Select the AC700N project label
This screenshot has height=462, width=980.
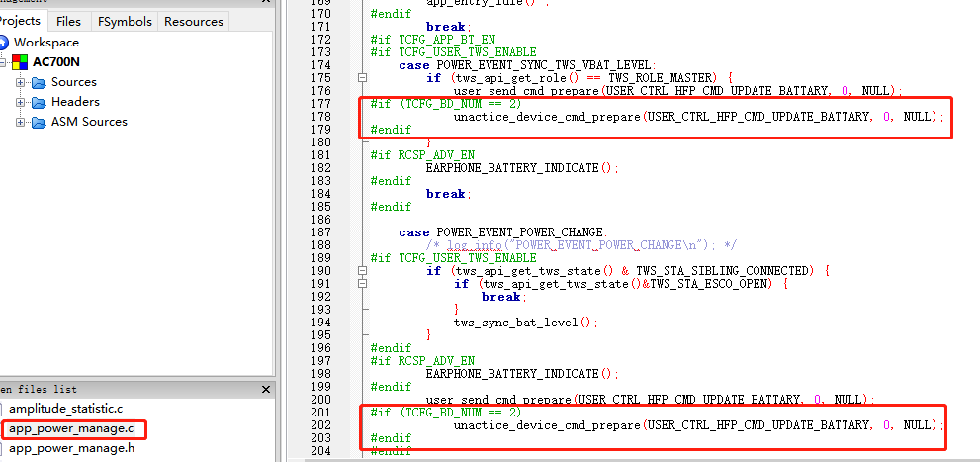pyautogui.click(x=56, y=62)
